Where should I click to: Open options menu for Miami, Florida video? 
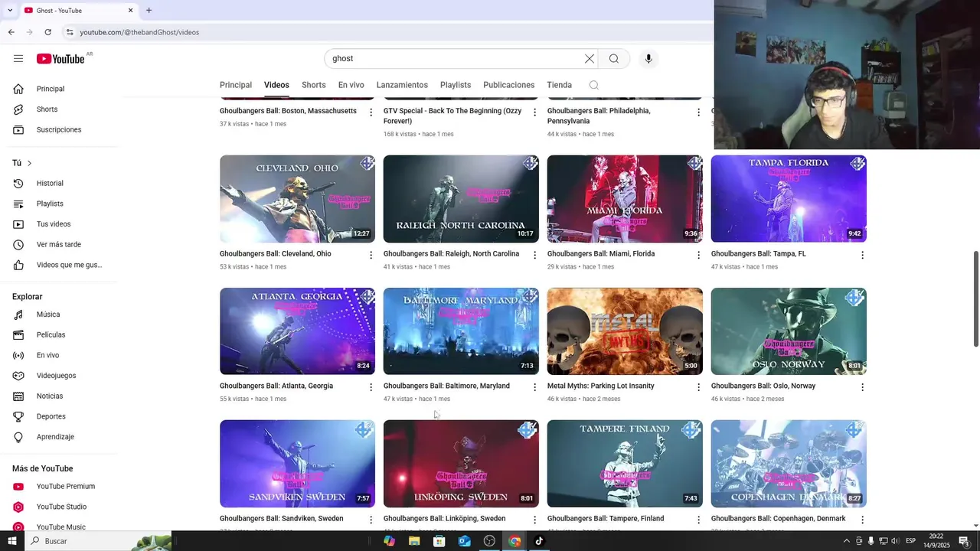coord(698,255)
